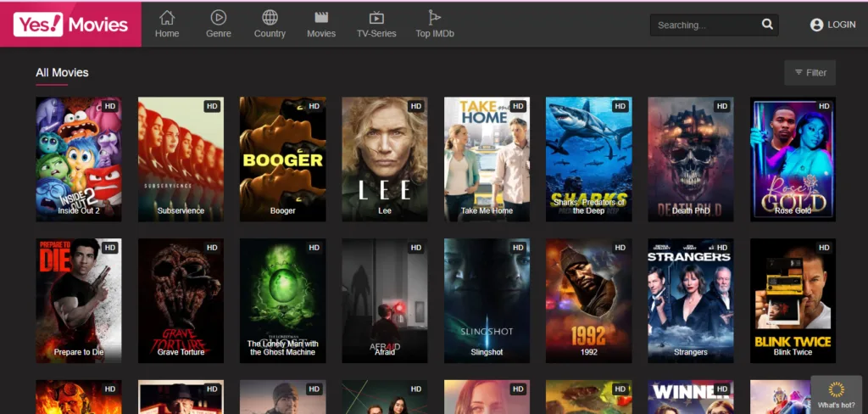The image size is (868, 414).
Task: Click the Top IMDb menu label
Action: pos(435,34)
